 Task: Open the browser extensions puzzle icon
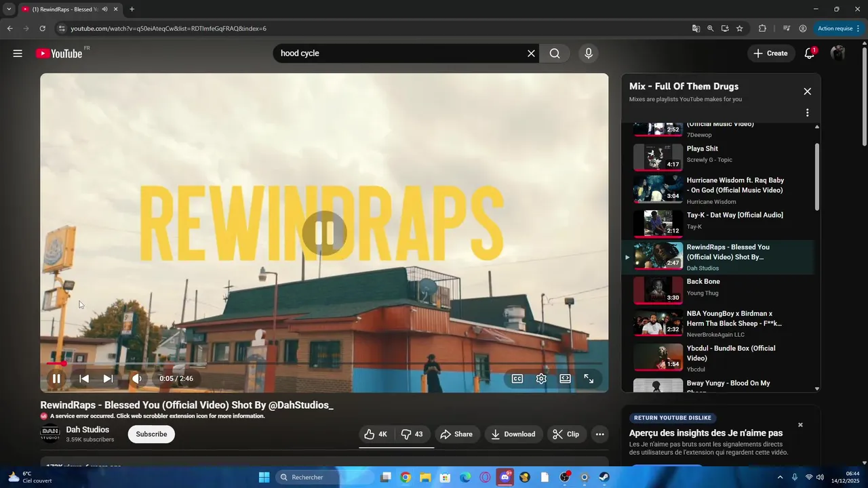762,28
